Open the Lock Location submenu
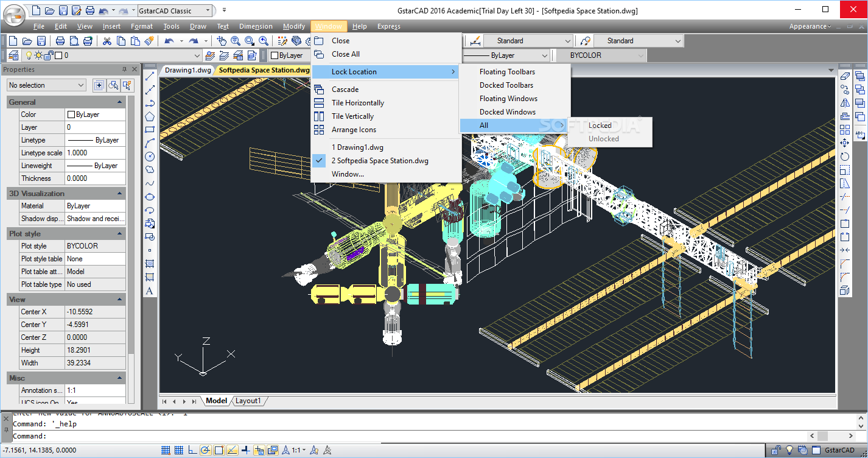This screenshot has width=868, height=458. coord(386,72)
